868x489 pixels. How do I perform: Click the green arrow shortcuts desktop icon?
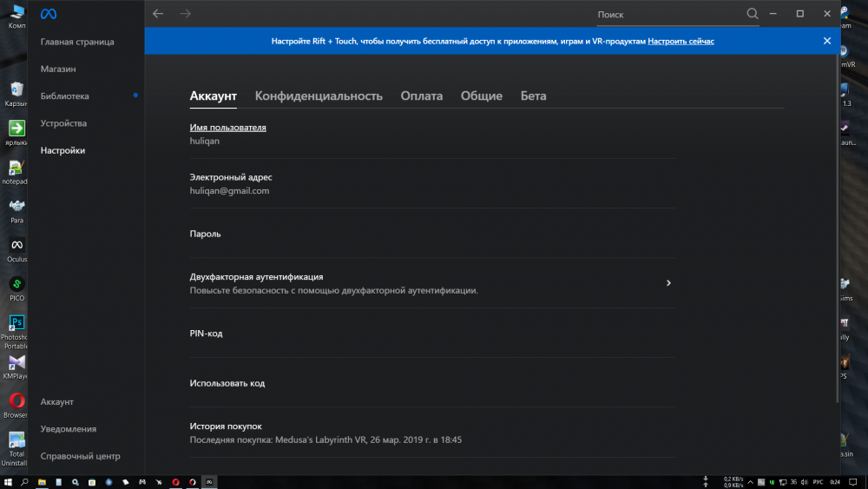click(x=16, y=133)
